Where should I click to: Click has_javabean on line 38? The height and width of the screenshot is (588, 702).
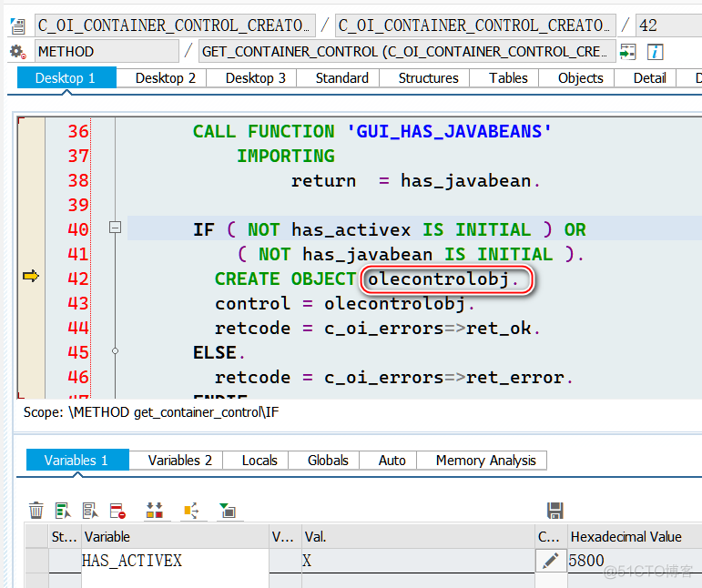tap(465, 181)
